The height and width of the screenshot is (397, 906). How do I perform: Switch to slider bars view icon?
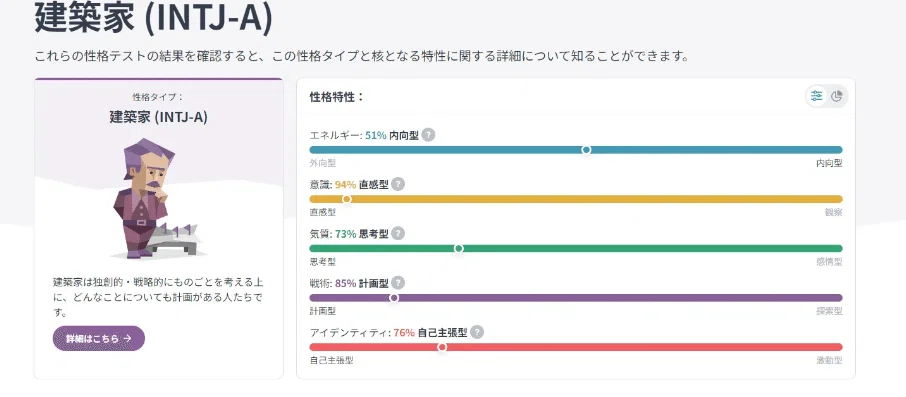click(816, 97)
